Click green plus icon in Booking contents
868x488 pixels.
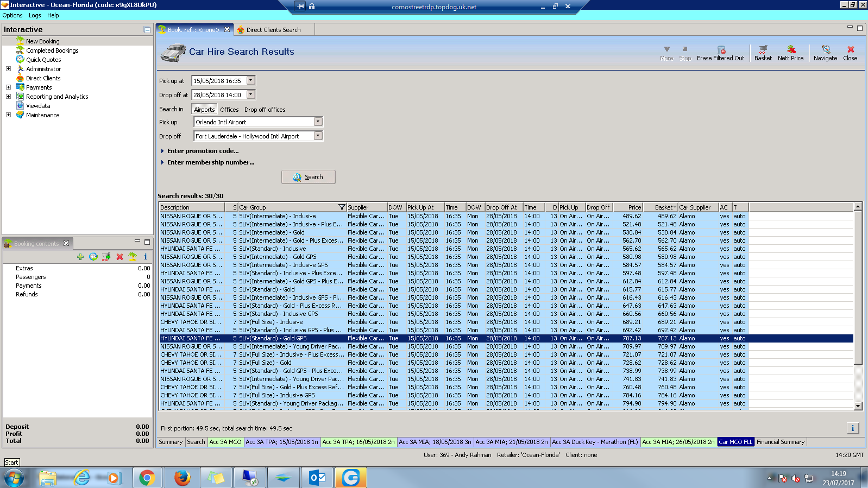tap(80, 257)
